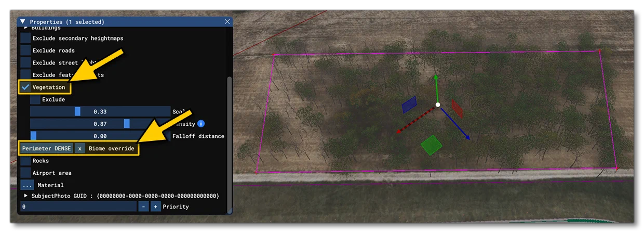Click the white gizmo center point
644x233 pixels.
[x=438, y=105]
